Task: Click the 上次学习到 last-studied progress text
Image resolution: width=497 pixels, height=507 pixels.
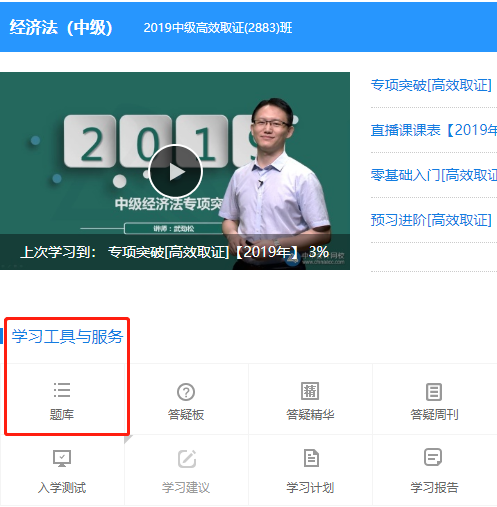Action: [x=174, y=252]
